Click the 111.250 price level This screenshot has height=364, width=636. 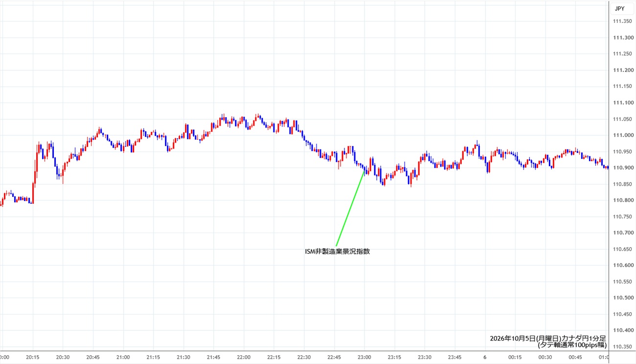(622, 54)
